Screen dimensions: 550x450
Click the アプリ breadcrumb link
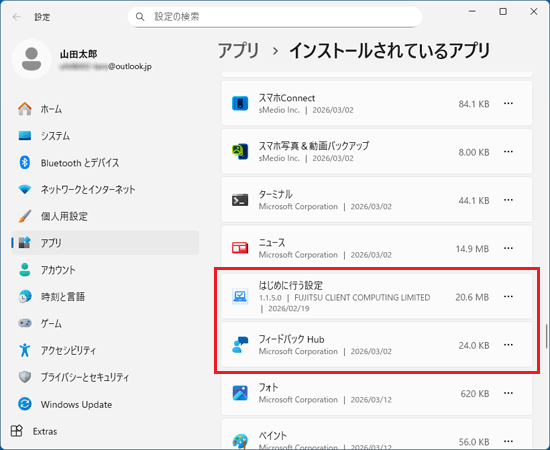coord(239,51)
